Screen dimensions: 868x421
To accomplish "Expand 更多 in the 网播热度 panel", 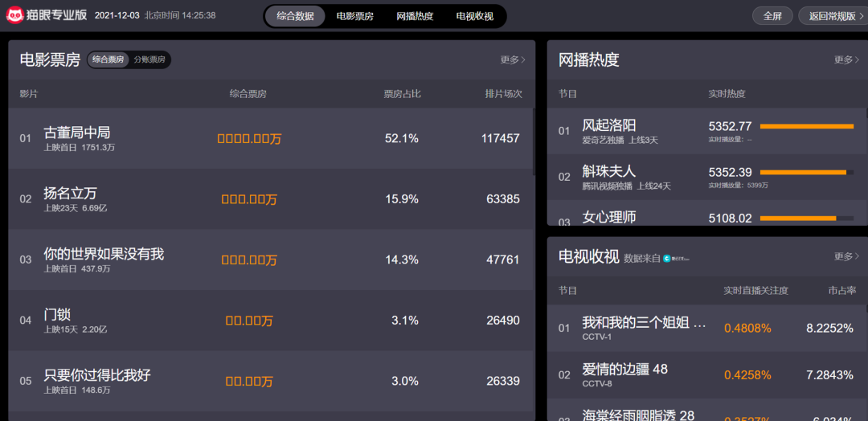I will click(x=845, y=59).
